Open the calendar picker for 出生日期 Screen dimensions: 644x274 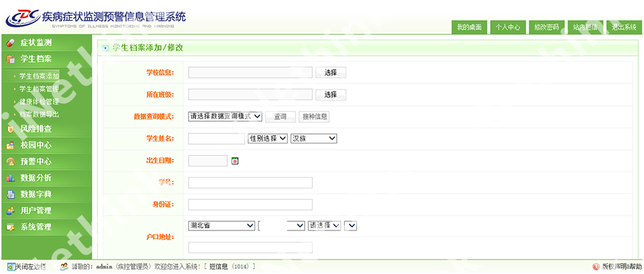pos(235,161)
